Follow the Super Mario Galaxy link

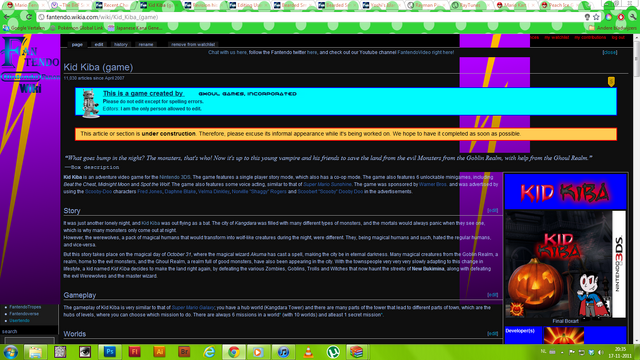(x=193, y=307)
